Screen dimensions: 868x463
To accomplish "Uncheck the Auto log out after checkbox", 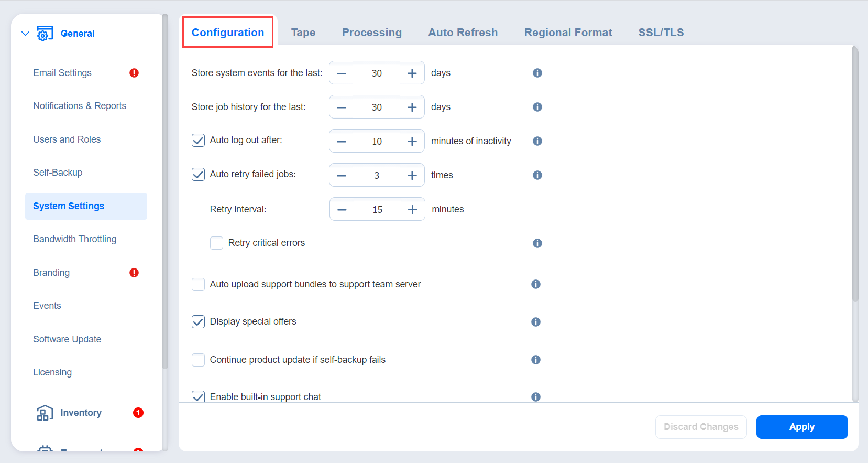I will [198, 141].
